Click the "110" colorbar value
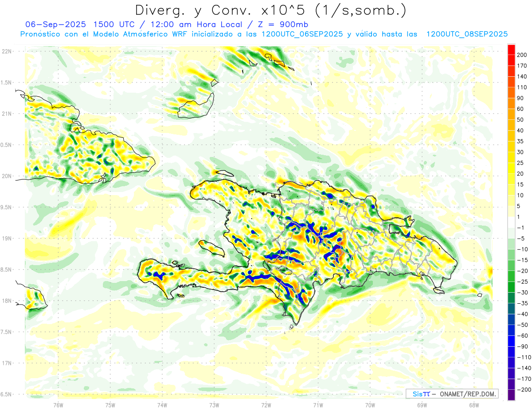This screenshot has height=411, width=532. pyautogui.click(x=522, y=88)
